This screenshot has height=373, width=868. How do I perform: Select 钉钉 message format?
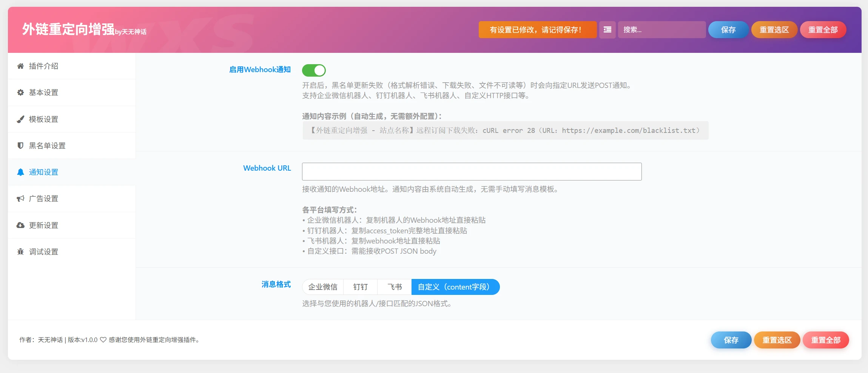click(x=361, y=287)
